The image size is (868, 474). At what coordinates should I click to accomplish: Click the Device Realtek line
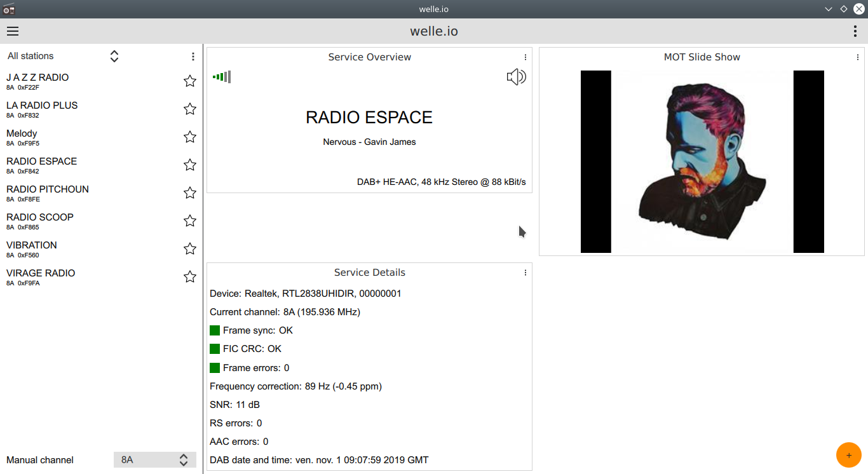click(306, 294)
